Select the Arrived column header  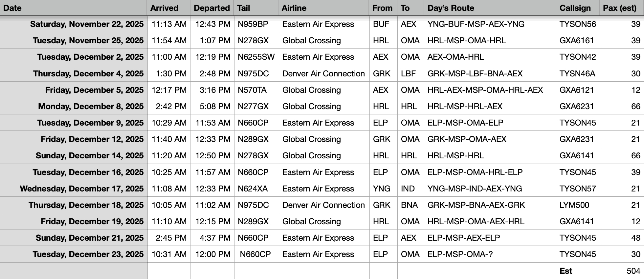[x=164, y=8]
